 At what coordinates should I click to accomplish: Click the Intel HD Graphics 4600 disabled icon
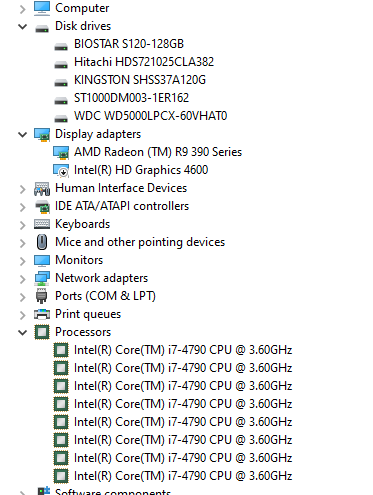coord(61,170)
